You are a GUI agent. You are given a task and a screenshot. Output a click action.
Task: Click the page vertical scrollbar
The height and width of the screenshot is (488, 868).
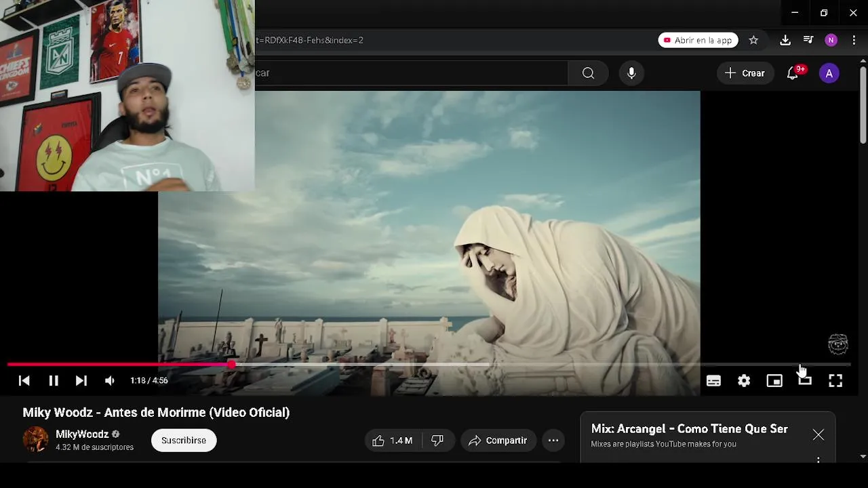863,105
